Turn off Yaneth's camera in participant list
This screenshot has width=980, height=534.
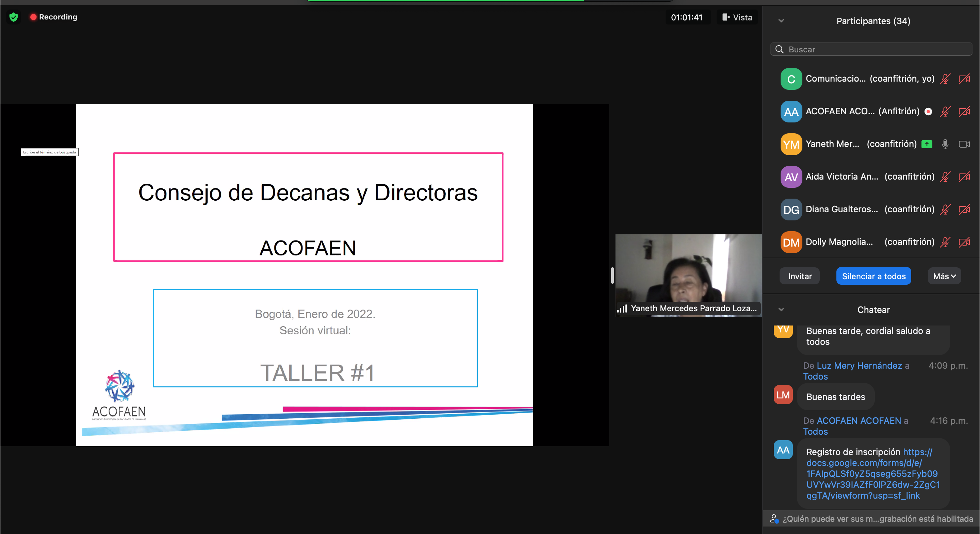(x=964, y=144)
